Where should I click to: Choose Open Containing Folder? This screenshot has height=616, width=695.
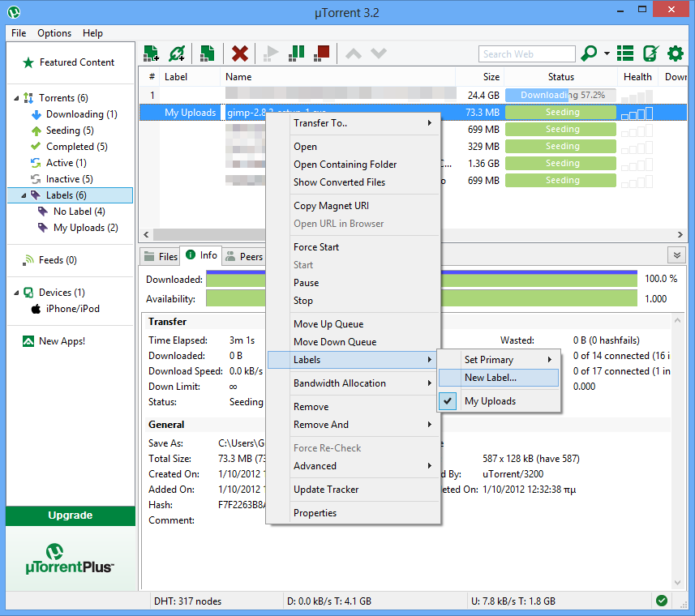coord(354,165)
